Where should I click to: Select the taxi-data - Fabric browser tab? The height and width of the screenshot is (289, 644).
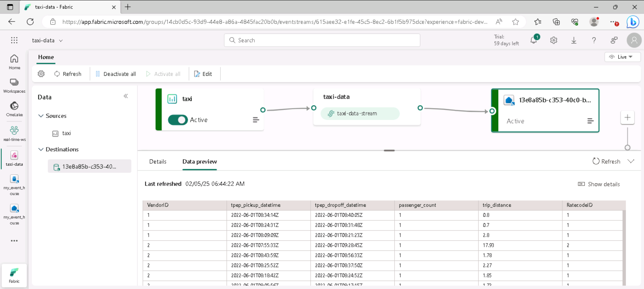click(70, 7)
